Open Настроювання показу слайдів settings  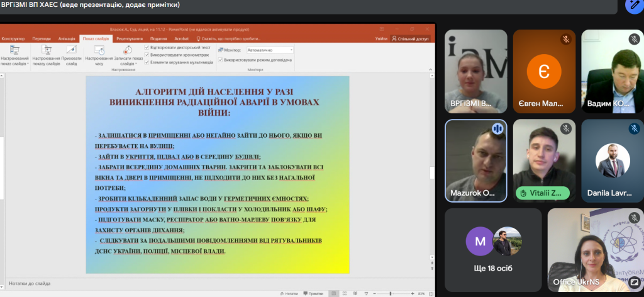47,53
